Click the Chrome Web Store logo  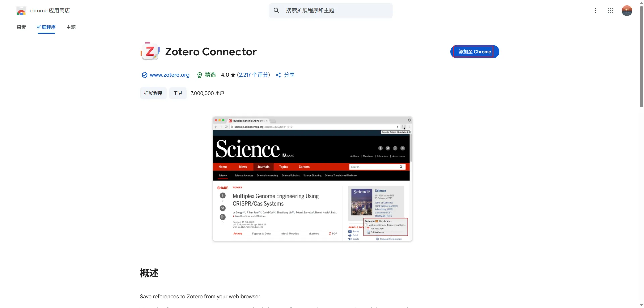point(21,11)
